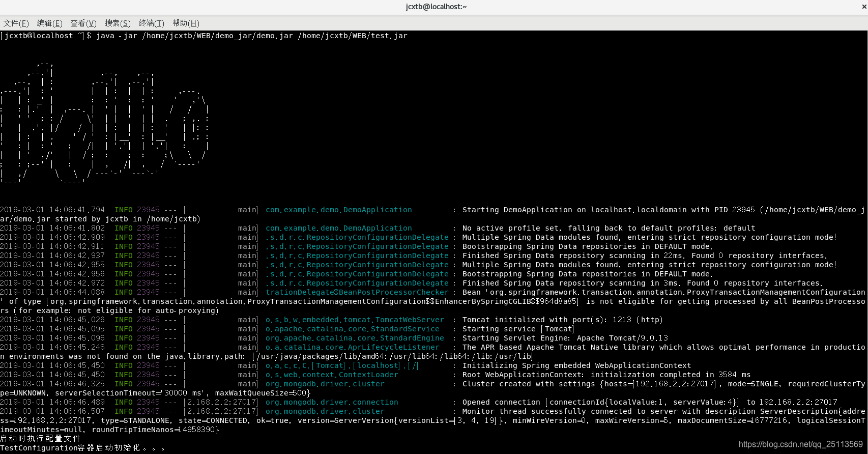Screen dimensions: 868x454
Task: Click the o.s.b.w.embedded.tomcat.TomcatWebServer logger name
Action: [x=355, y=320]
